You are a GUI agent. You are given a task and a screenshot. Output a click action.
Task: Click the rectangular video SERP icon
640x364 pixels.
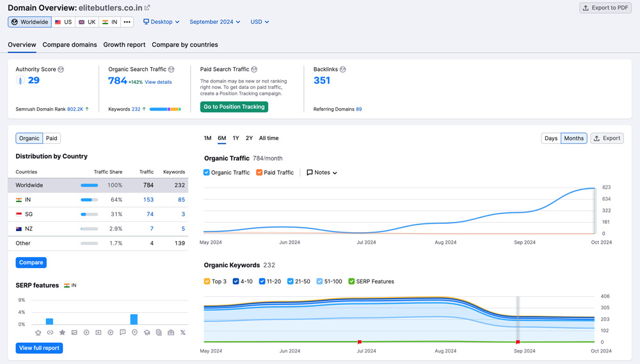(x=99, y=333)
